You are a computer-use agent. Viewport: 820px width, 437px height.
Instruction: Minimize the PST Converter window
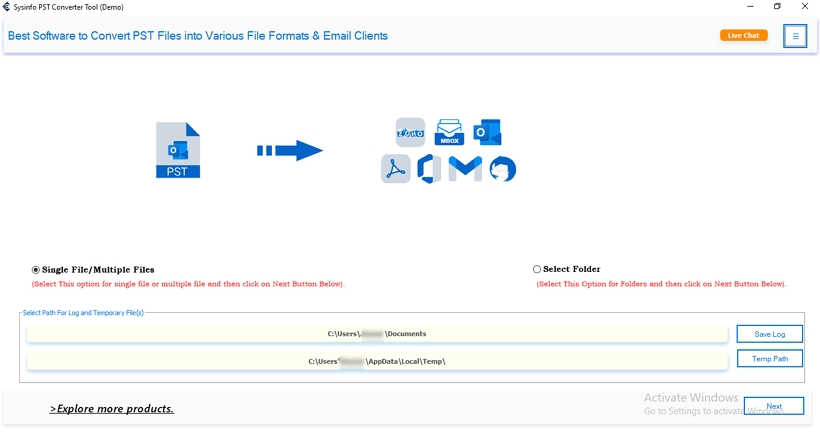(750, 7)
